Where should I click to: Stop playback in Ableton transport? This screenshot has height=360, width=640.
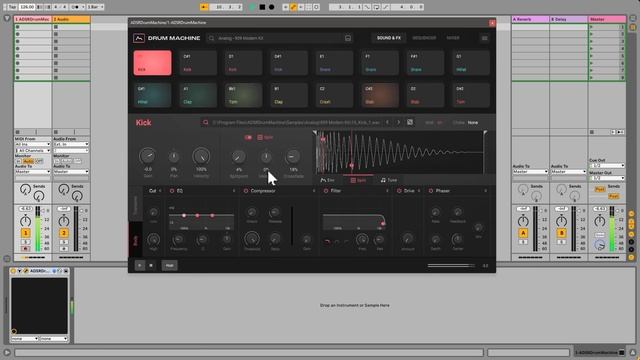pyautogui.click(x=262, y=7)
